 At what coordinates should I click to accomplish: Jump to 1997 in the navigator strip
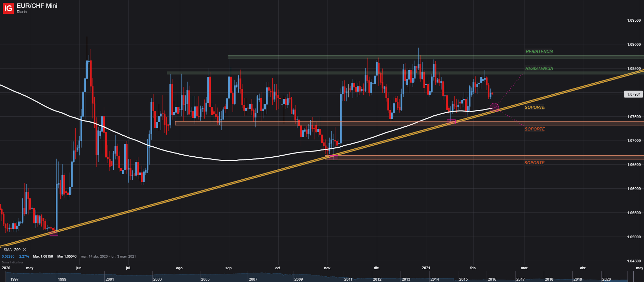[14, 279]
